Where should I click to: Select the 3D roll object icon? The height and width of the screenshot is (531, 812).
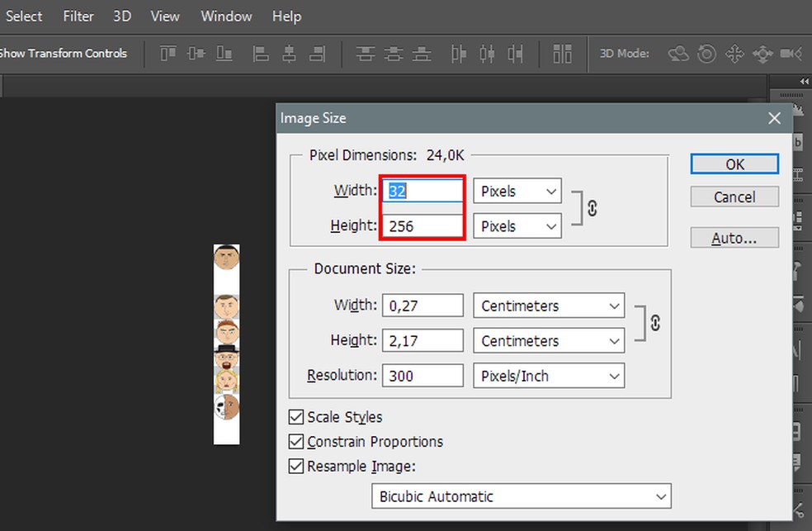tap(706, 54)
